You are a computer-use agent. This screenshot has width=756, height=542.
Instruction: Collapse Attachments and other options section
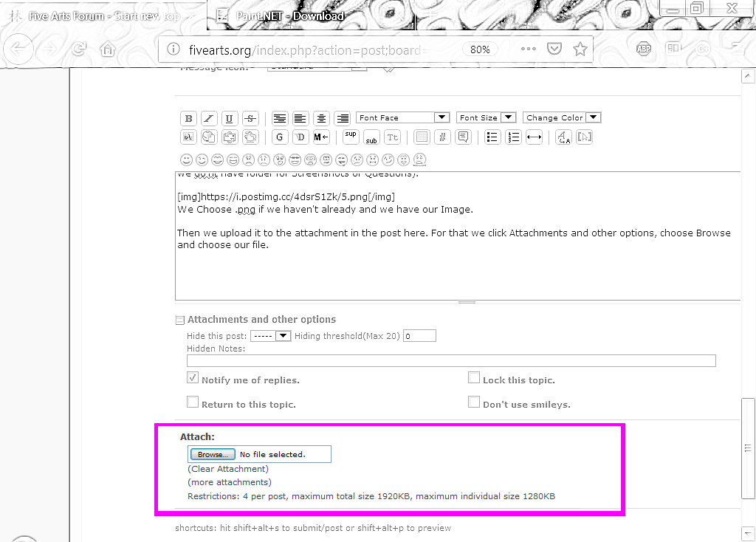click(180, 320)
